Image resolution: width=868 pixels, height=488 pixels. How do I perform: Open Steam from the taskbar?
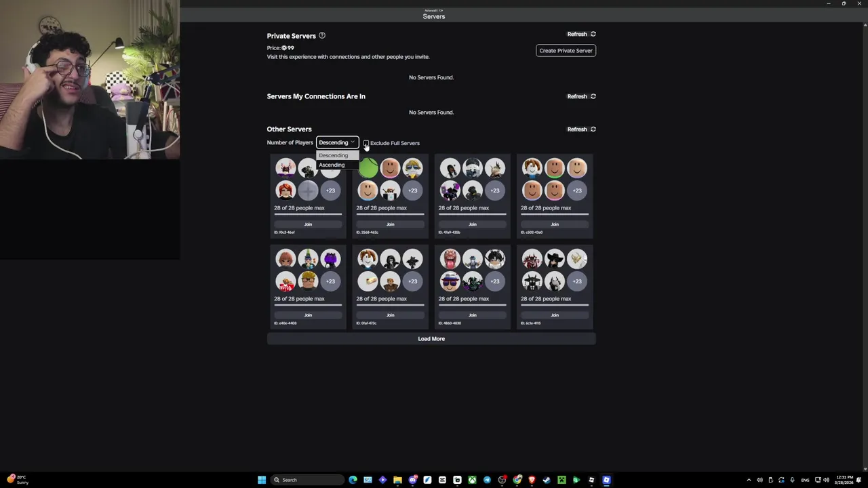[x=547, y=480]
